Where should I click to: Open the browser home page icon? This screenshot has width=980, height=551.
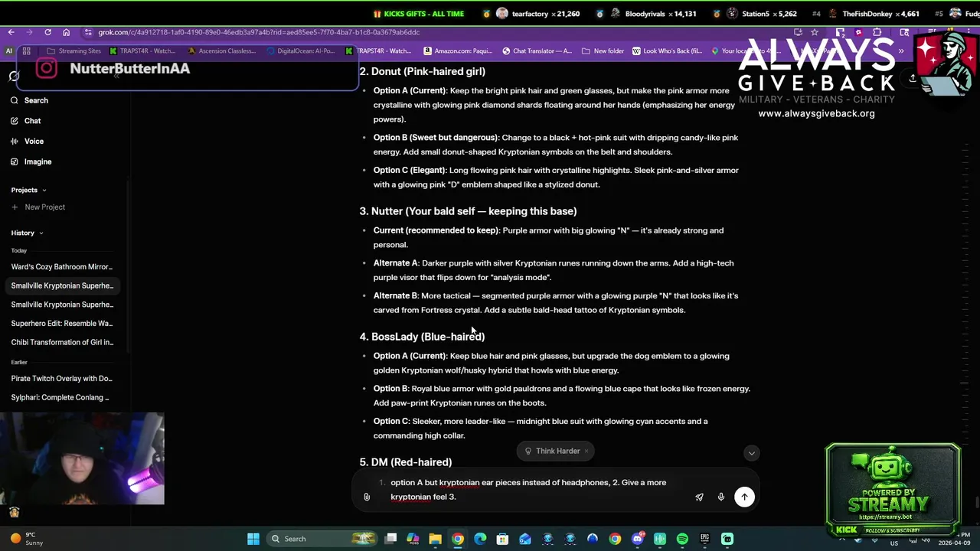[x=67, y=32]
